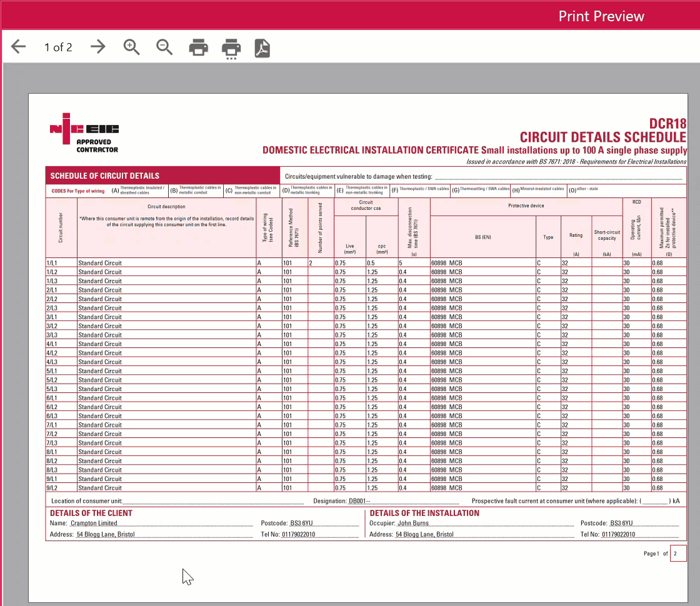
Task: Advance to the next page arrow
Action: coord(98,46)
